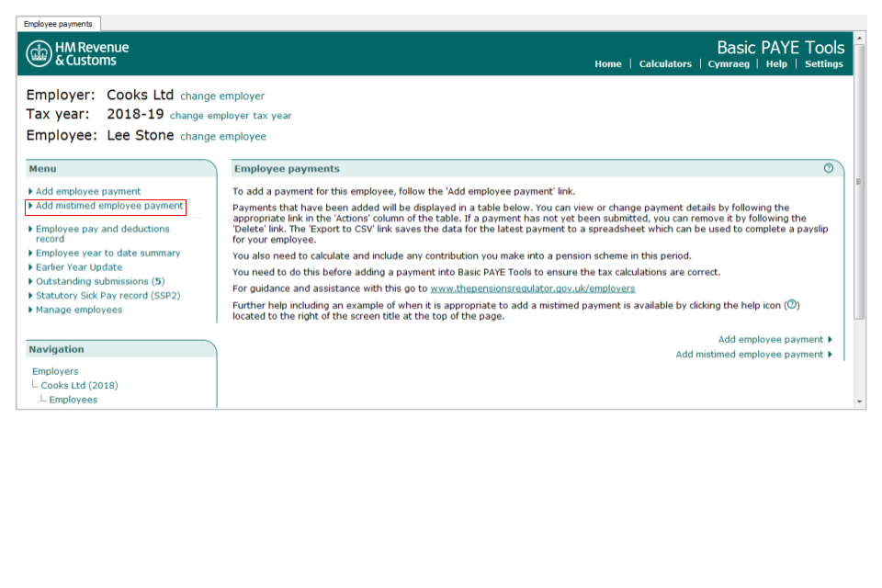Select Cooks Ltd (2018) in Navigation tree
The height and width of the screenshot is (588, 882).
(x=79, y=386)
